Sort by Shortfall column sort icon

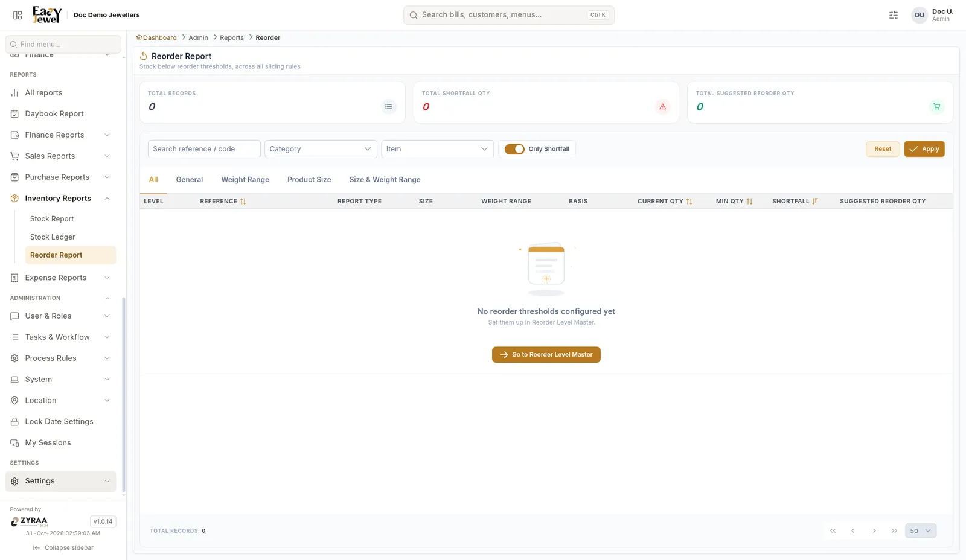pos(815,202)
